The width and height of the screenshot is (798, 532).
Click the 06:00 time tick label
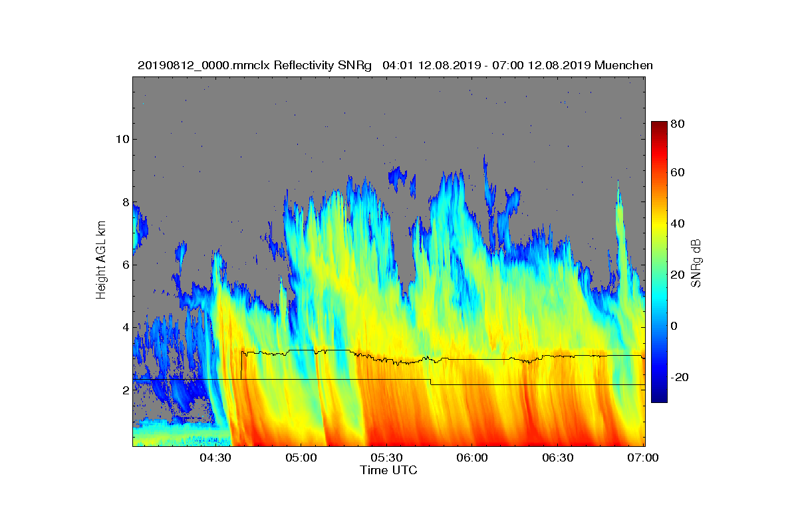tap(472, 458)
